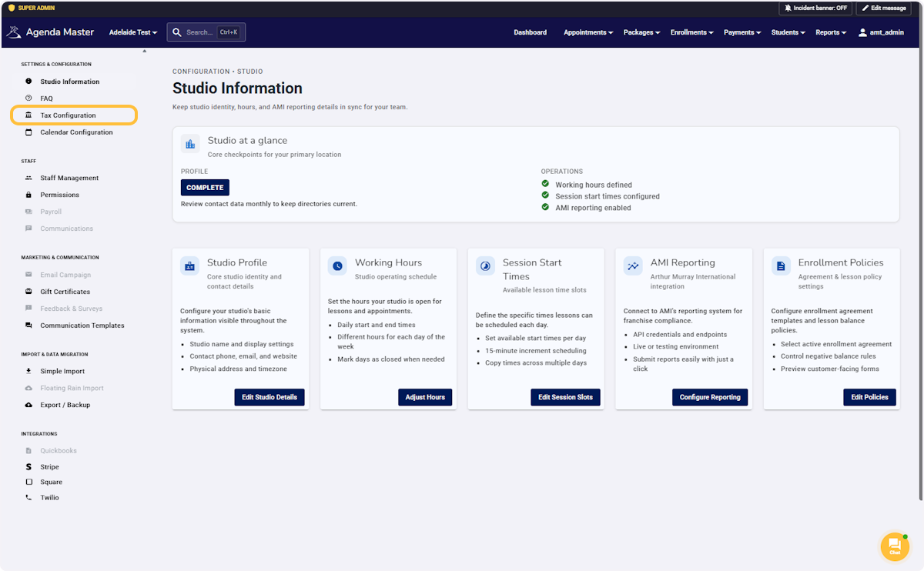The height and width of the screenshot is (571, 924).
Task: Click the Stripe S icon
Action: click(28, 467)
